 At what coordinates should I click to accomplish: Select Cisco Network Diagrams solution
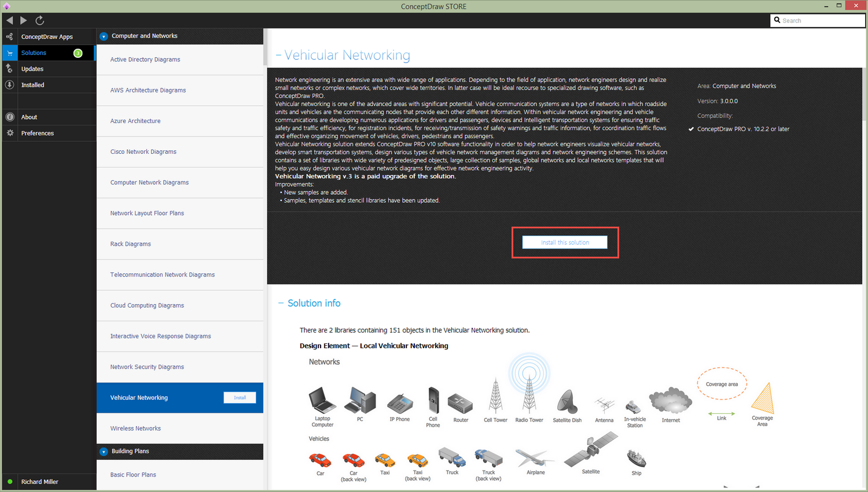(x=180, y=151)
